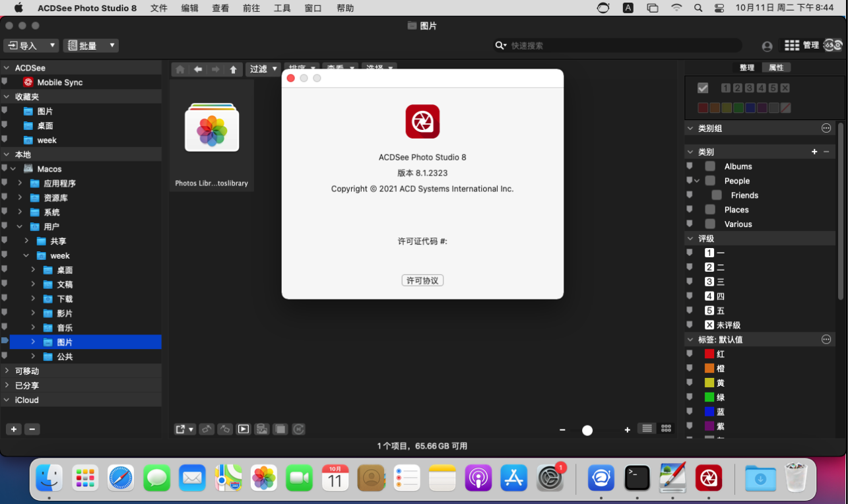Select the Photos Library thumbnail
The width and height of the screenshot is (848, 504).
click(212, 135)
